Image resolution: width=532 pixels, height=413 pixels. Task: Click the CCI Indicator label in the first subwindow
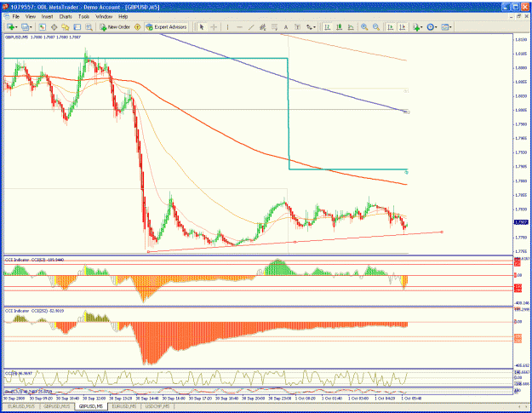[x=35, y=260]
